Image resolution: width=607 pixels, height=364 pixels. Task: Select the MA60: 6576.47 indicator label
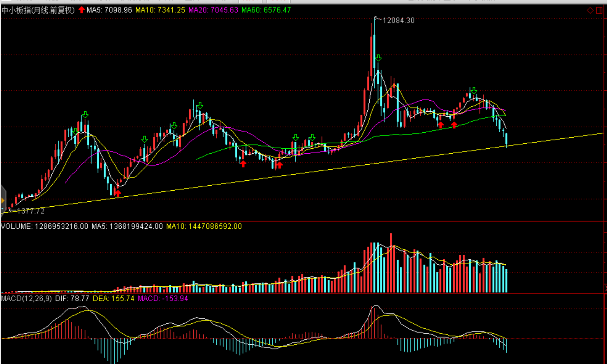coord(266,10)
